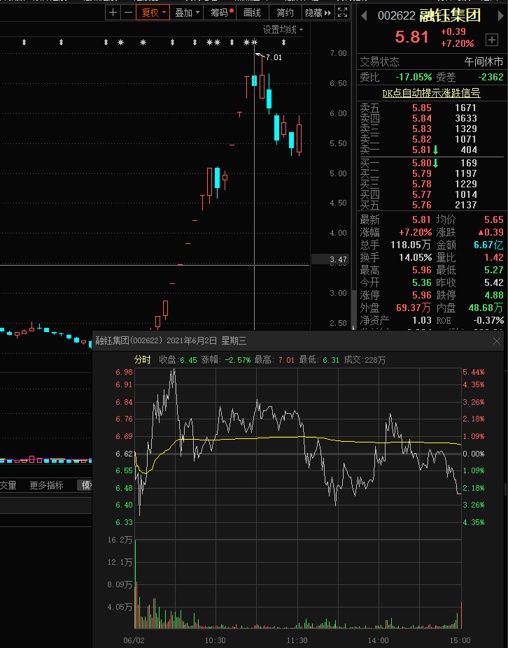
Task: Close the 融钰集团 intraday popup
Action: pyautogui.click(x=496, y=341)
